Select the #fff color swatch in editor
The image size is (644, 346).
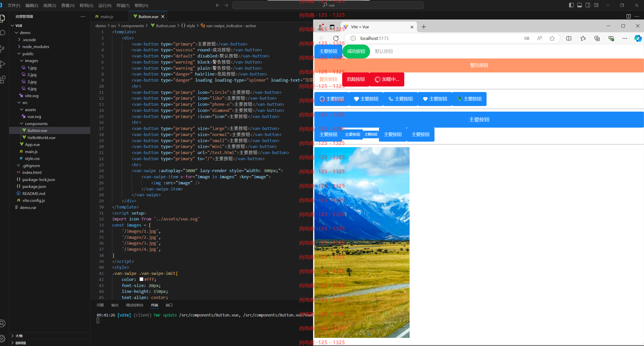(x=141, y=279)
